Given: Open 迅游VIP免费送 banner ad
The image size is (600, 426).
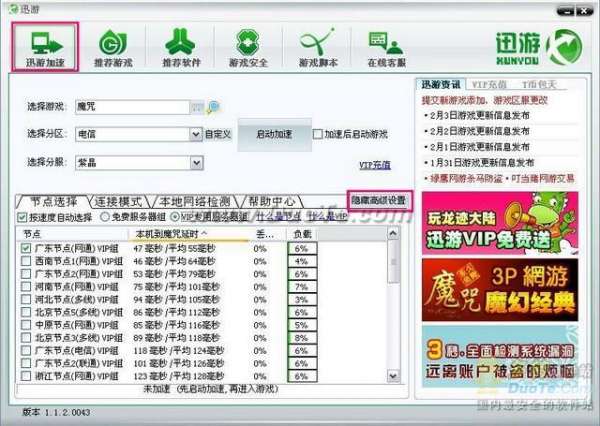Looking at the screenshot, I should 500,223.
